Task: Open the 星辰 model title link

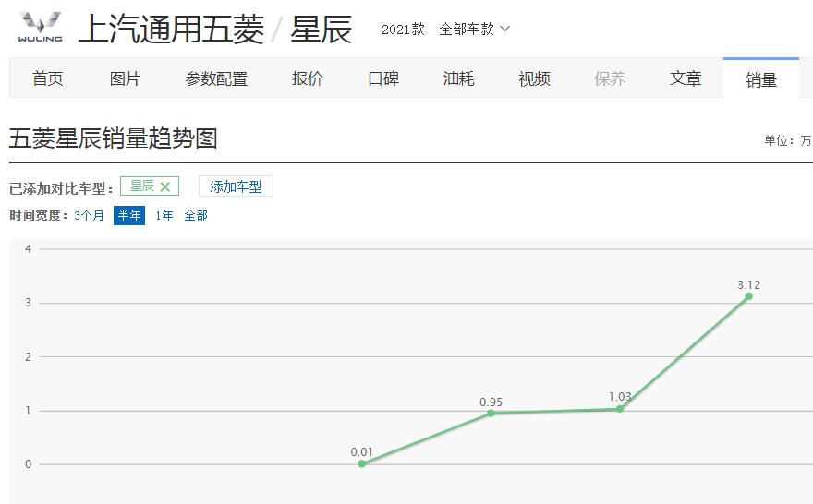Action: [322, 29]
